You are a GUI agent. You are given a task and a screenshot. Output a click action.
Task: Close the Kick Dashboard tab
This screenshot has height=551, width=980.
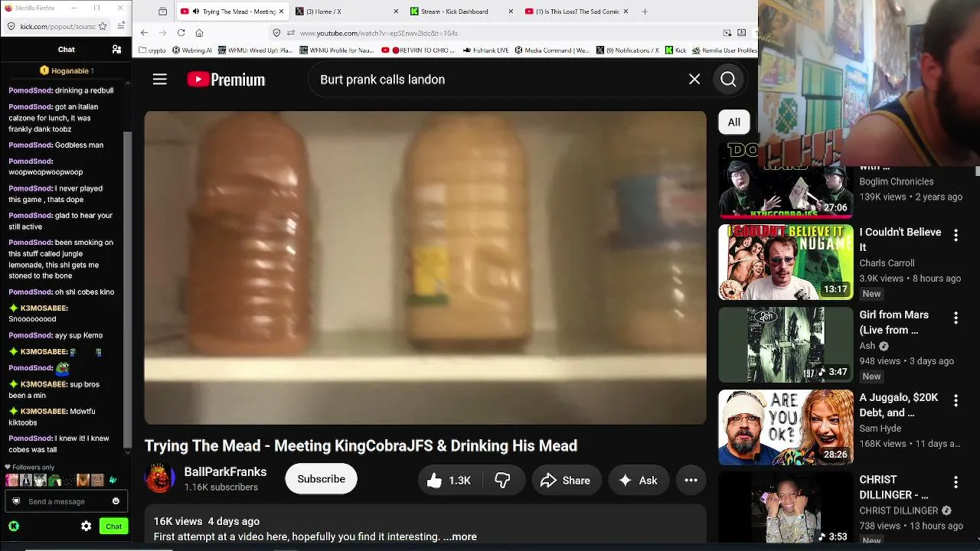pyautogui.click(x=511, y=11)
